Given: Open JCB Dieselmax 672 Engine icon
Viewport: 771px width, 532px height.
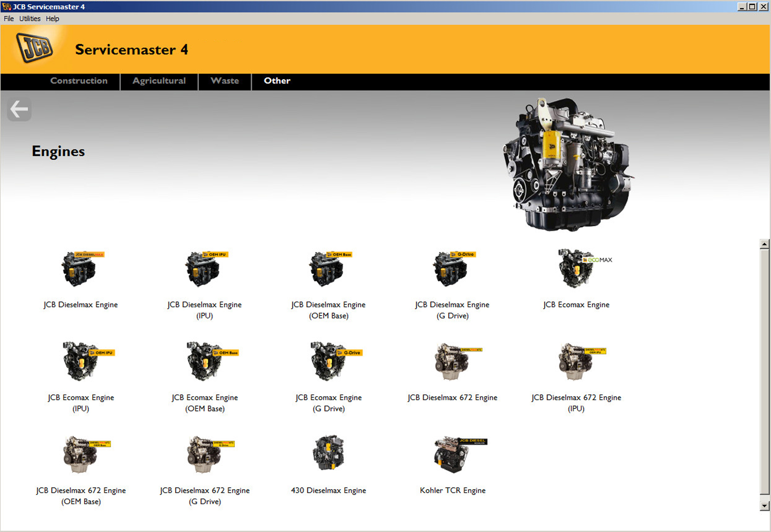Looking at the screenshot, I should [x=452, y=361].
